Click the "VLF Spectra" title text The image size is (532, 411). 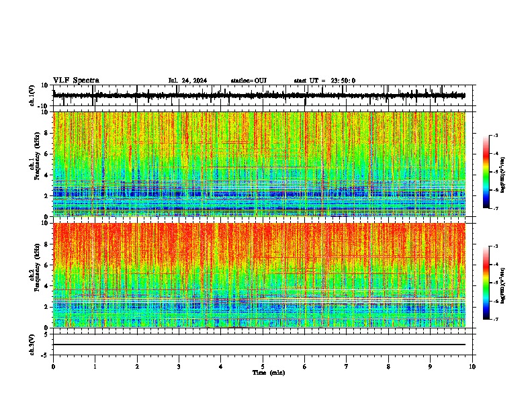(76, 81)
